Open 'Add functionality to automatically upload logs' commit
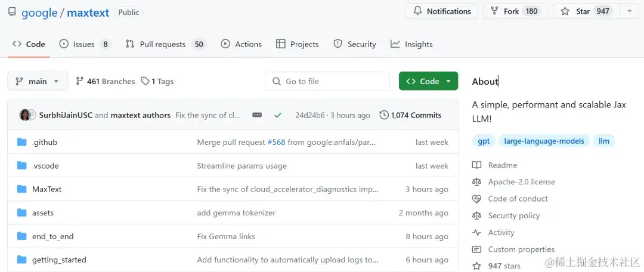Viewport: 644px width, 272px height. (x=287, y=259)
